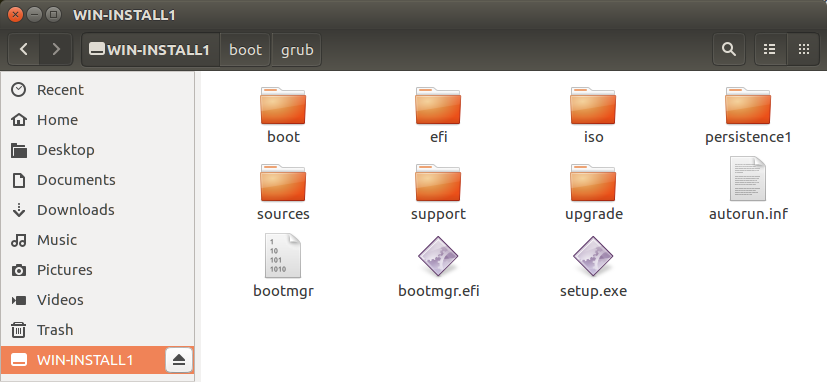Go back with the left arrow
Screen dimensions: 827x382
pos(24,50)
